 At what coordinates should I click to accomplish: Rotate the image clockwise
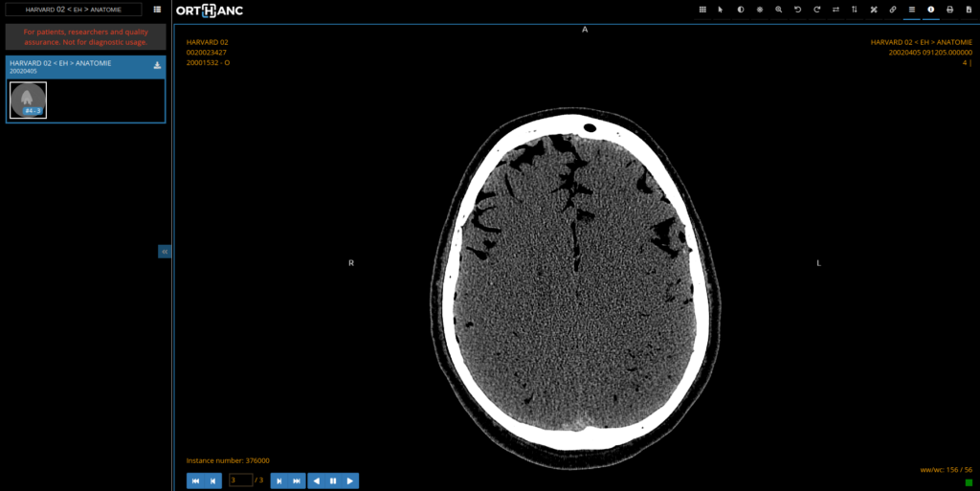coord(816,10)
